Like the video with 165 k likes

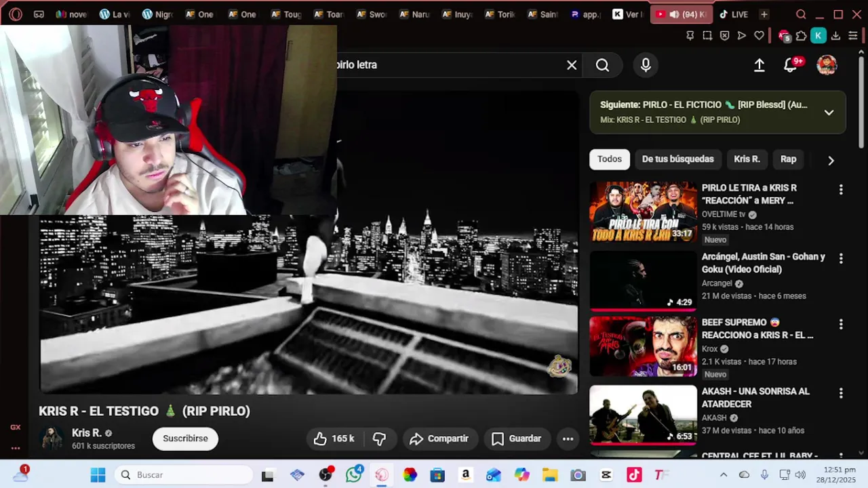point(335,439)
